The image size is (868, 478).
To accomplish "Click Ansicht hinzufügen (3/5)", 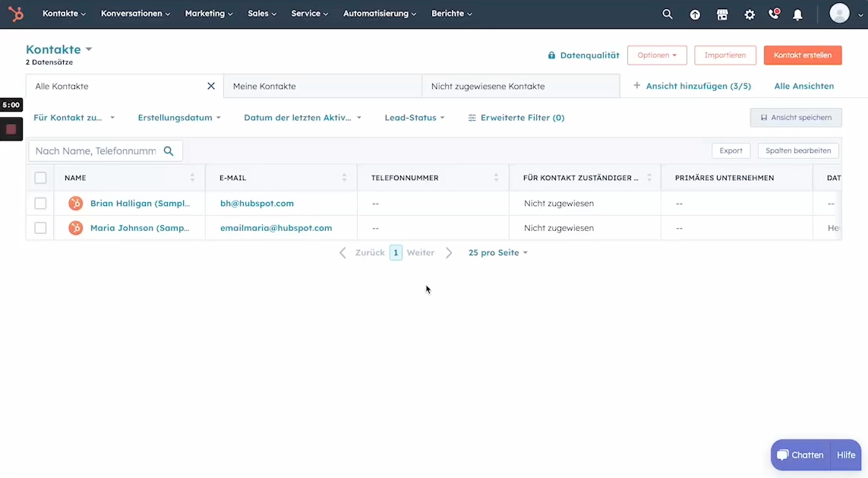I will pyautogui.click(x=692, y=86).
